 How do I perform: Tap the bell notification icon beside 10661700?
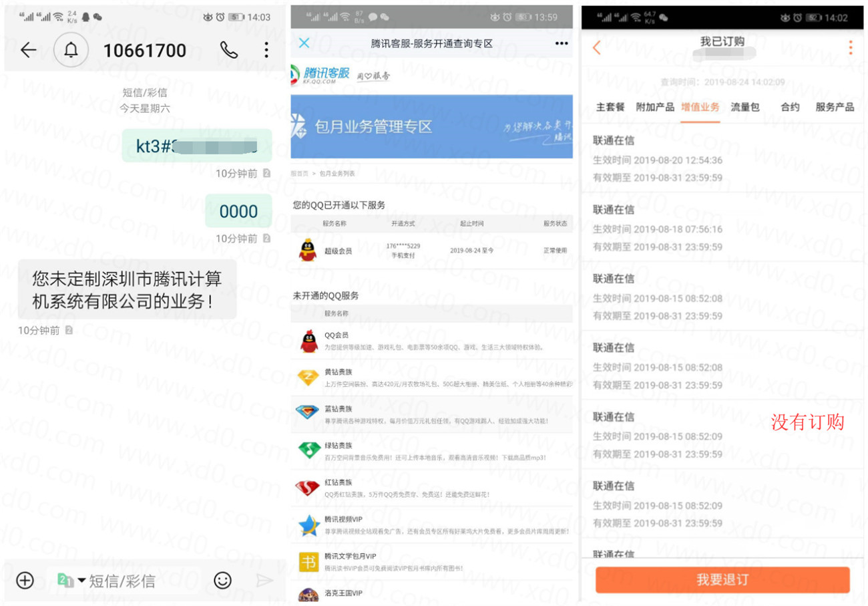click(71, 50)
